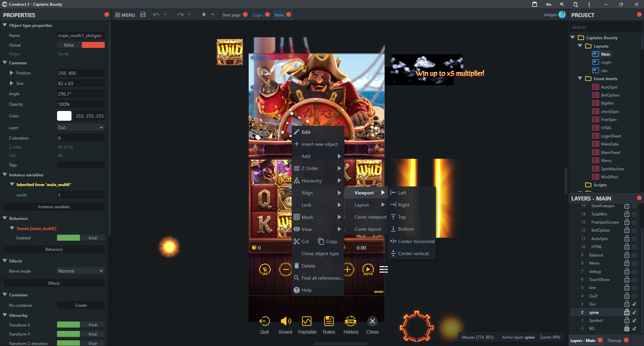
Task: Choose Center horizontal in Viewport submenu
Action: [412, 241]
